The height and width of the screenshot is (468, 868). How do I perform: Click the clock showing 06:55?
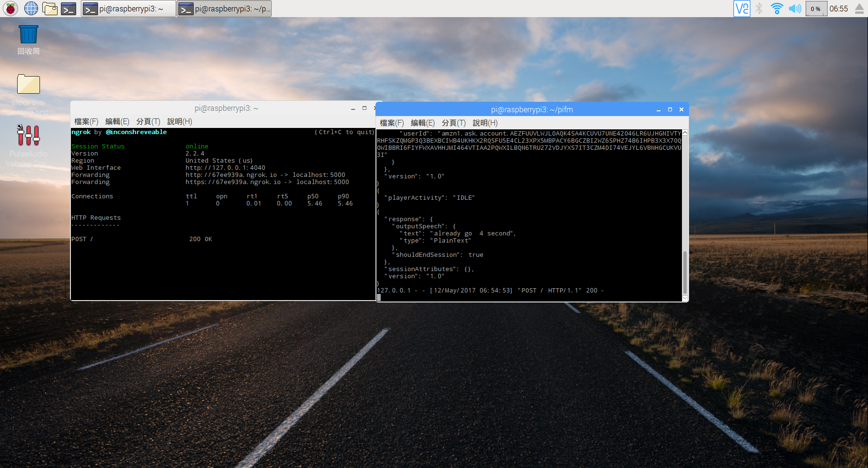(x=838, y=9)
